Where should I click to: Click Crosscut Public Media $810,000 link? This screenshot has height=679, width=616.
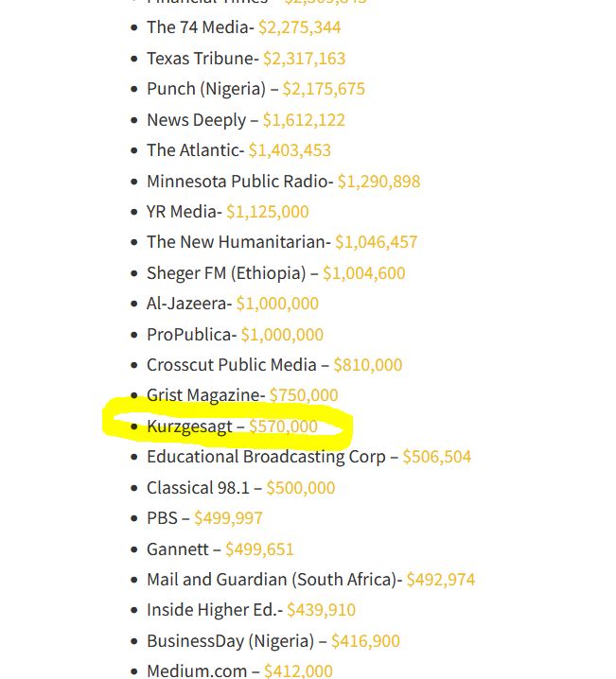pos(368,365)
